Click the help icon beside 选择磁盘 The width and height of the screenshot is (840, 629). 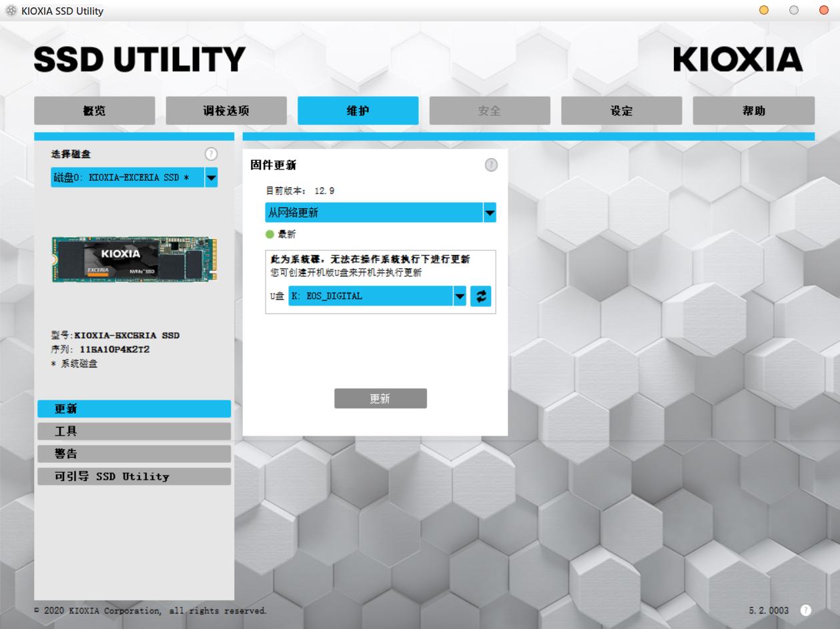pyautogui.click(x=211, y=154)
